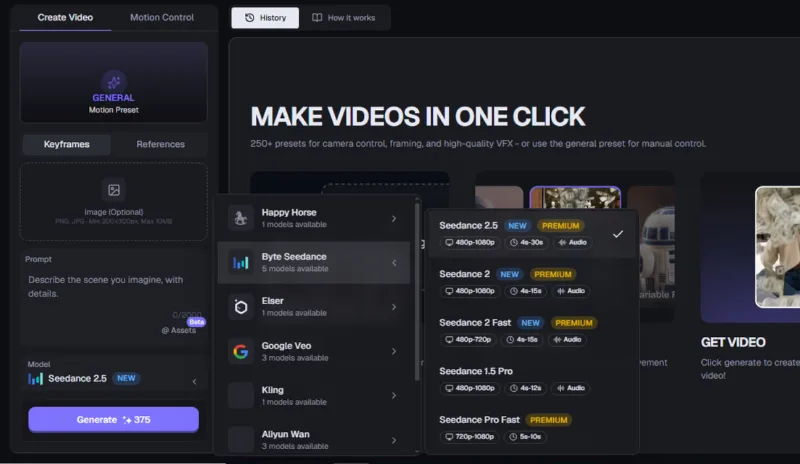Click the How it works book icon
The height and width of the screenshot is (464, 800).
click(317, 18)
